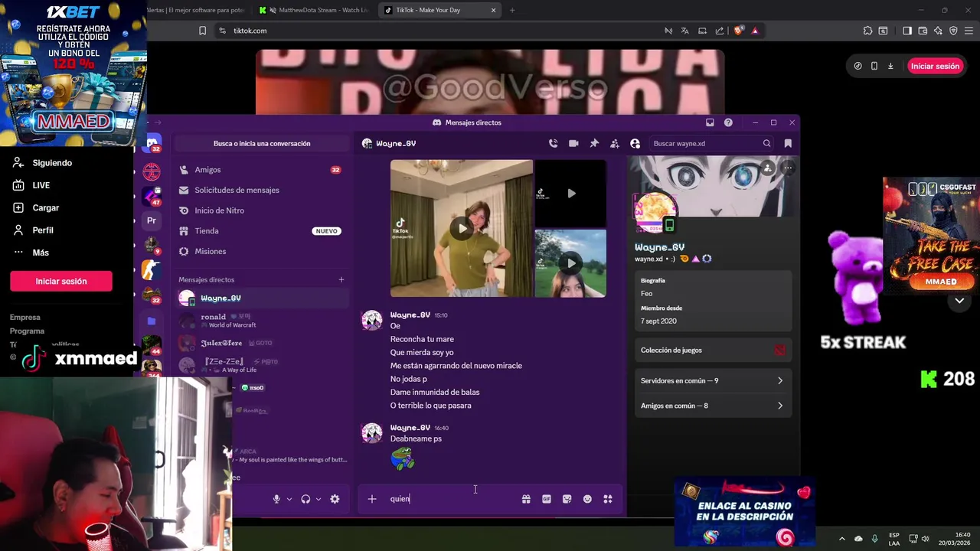Open the ronald direct message
Viewport: 980px width, 551px height.
pyautogui.click(x=262, y=321)
